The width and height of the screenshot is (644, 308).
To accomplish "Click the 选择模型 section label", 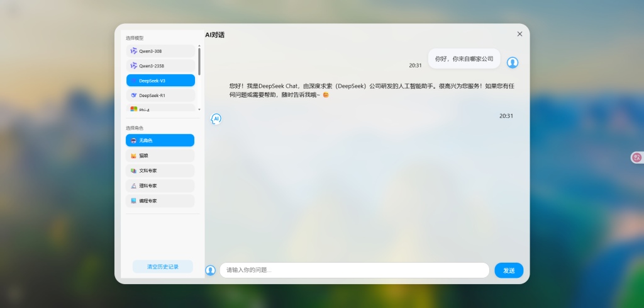I will [135, 38].
